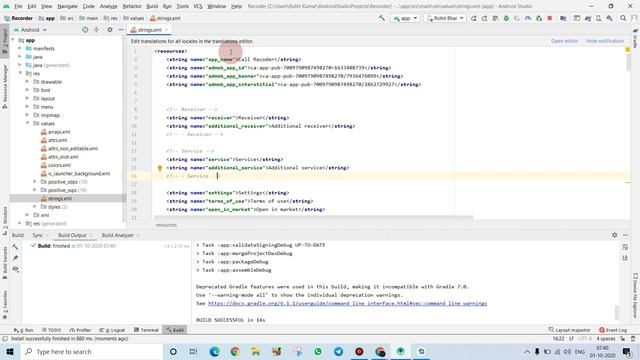The height and width of the screenshot is (360, 640).
Task: Toggle the eye view options in Build panel
Action: (x=15, y=269)
